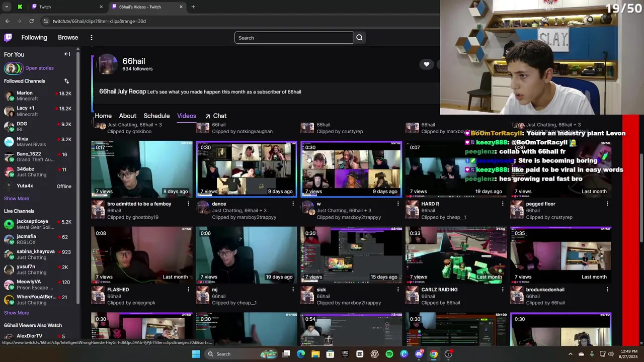Sort the Followed Channels list
The width and height of the screenshot is (644, 362).
(66, 81)
